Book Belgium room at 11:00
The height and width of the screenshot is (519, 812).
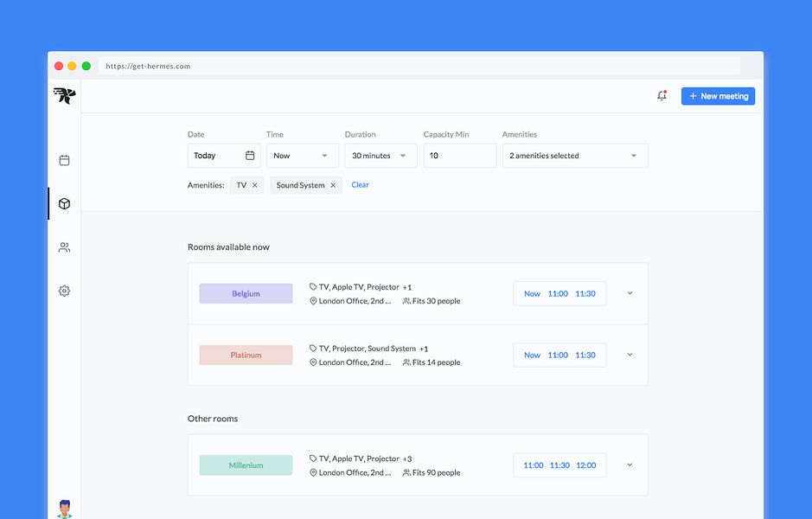pyautogui.click(x=558, y=294)
